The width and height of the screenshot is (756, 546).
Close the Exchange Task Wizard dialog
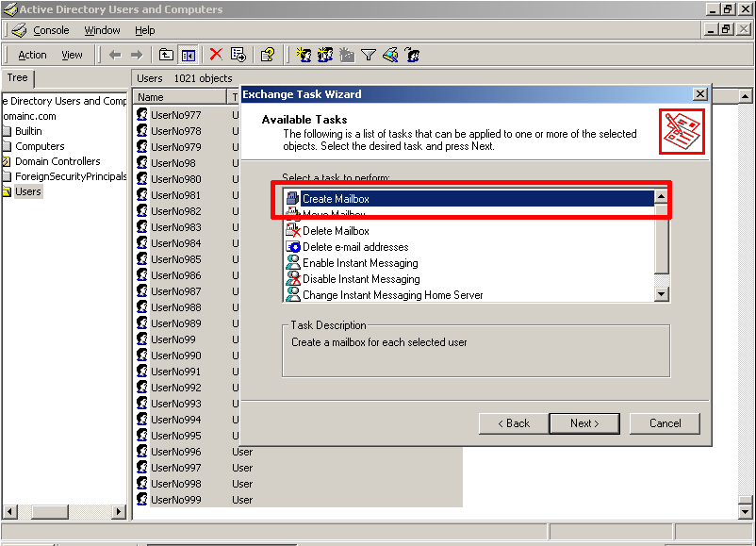[x=699, y=94]
